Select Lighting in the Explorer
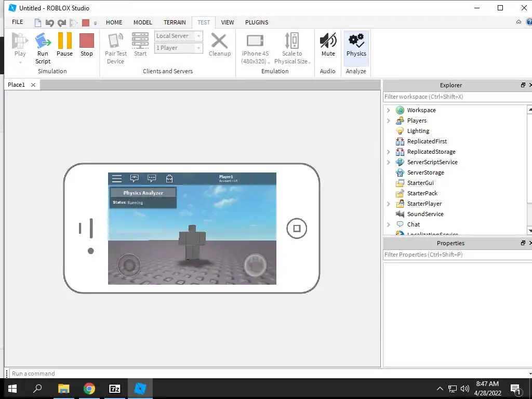This screenshot has width=532, height=399. (418, 131)
